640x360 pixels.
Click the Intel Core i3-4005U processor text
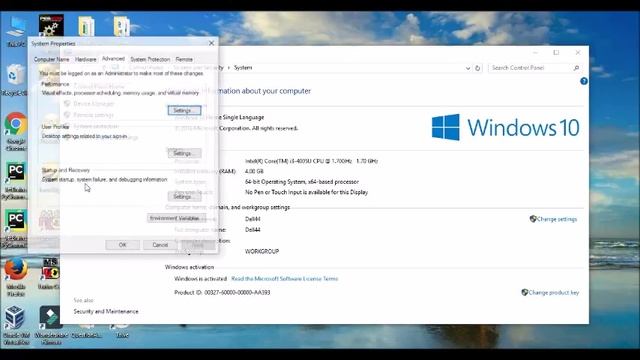311,161
